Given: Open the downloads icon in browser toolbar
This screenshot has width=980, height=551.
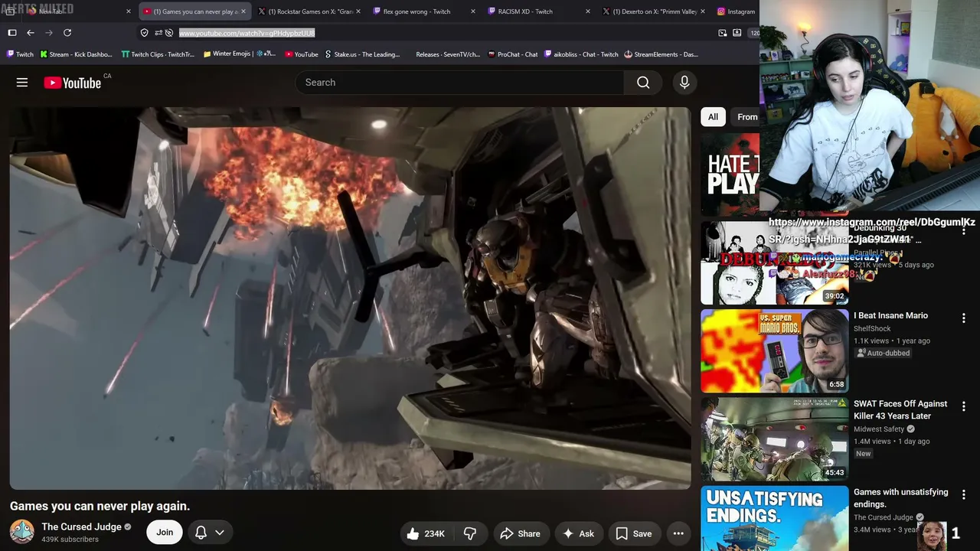Looking at the screenshot, I should click(x=737, y=33).
